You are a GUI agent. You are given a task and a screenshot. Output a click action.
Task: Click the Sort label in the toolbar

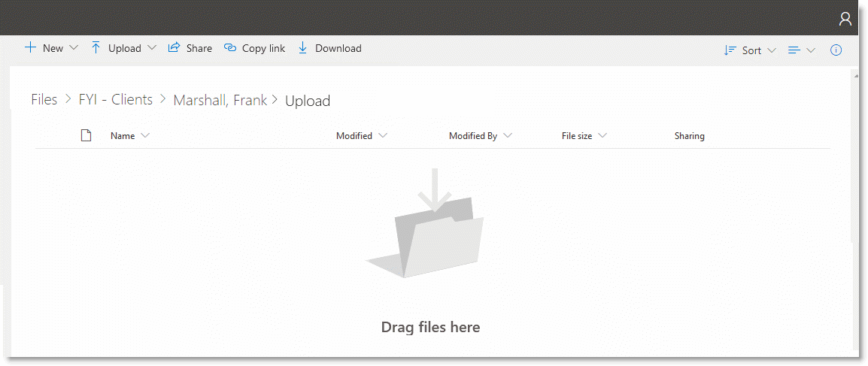tap(751, 50)
